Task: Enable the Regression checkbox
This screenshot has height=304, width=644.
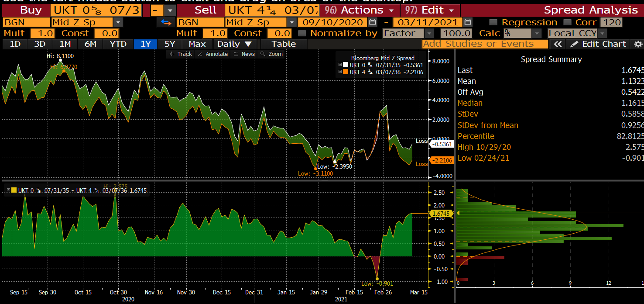Action: point(493,22)
